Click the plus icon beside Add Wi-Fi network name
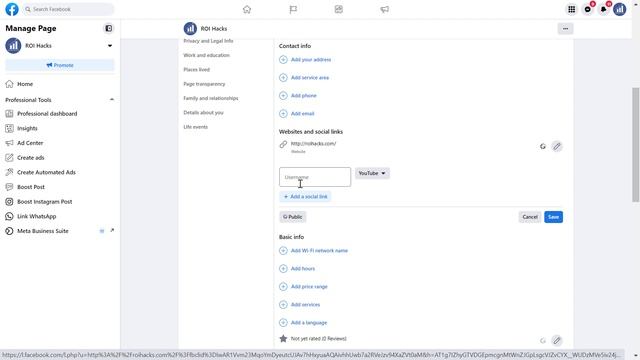 coord(283,251)
